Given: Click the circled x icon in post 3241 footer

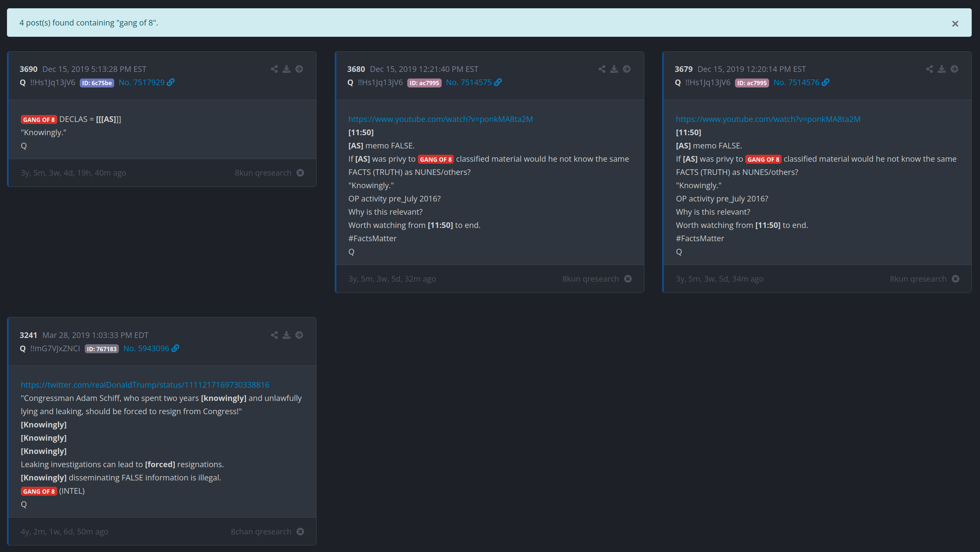Looking at the screenshot, I should tap(300, 531).
